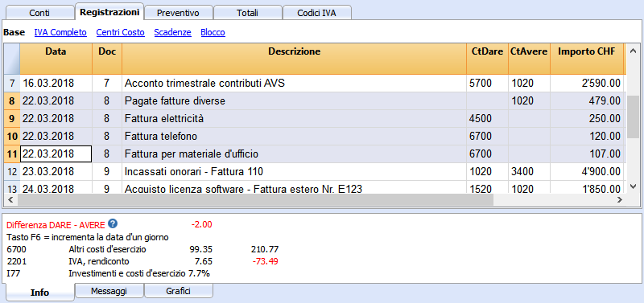Click 'Incassati onorari - Fattura 110' cell

tap(294, 171)
